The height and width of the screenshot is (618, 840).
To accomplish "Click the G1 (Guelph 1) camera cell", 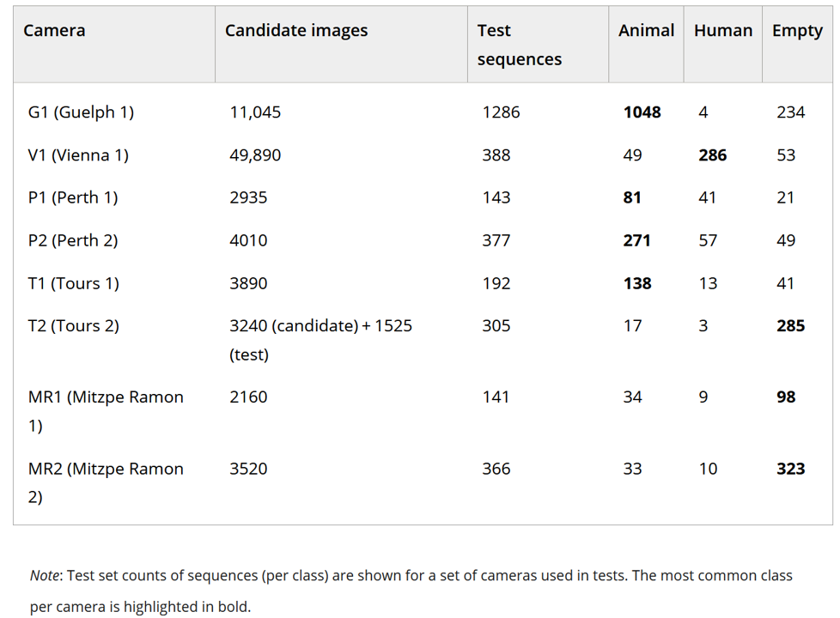I will click(81, 112).
